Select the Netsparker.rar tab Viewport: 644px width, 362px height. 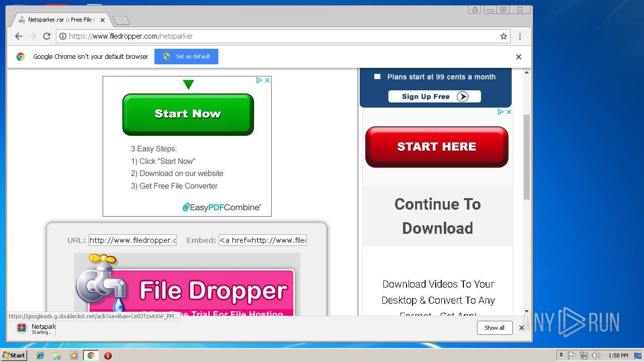click(60, 20)
